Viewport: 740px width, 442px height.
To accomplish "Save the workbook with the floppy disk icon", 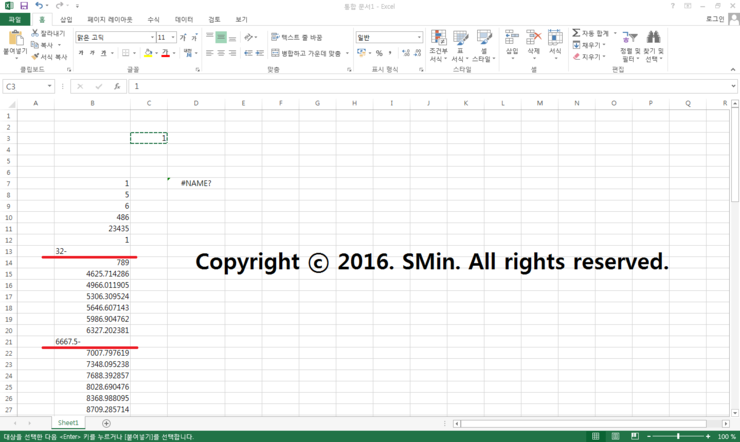I will point(24,6).
